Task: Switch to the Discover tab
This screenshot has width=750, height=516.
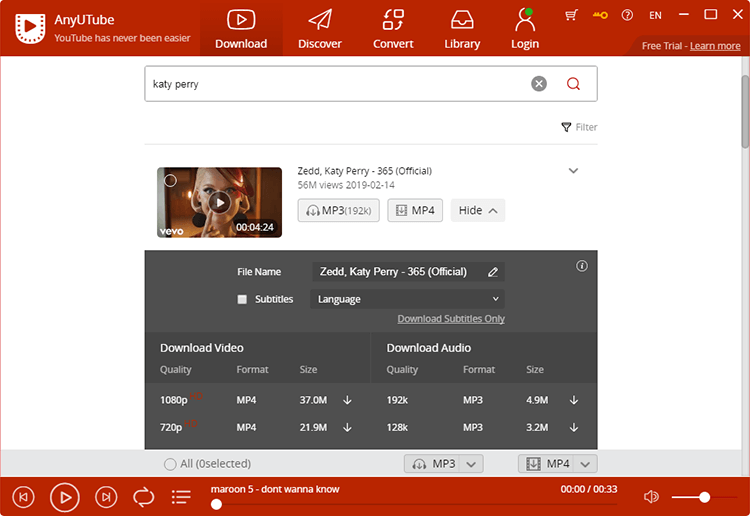Action: pyautogui.click(x=320, y=29)
